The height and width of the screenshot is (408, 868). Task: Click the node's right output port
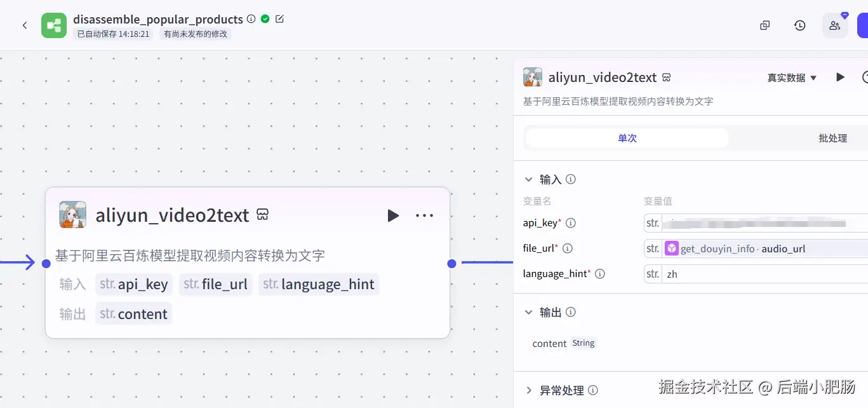(451, 263)
